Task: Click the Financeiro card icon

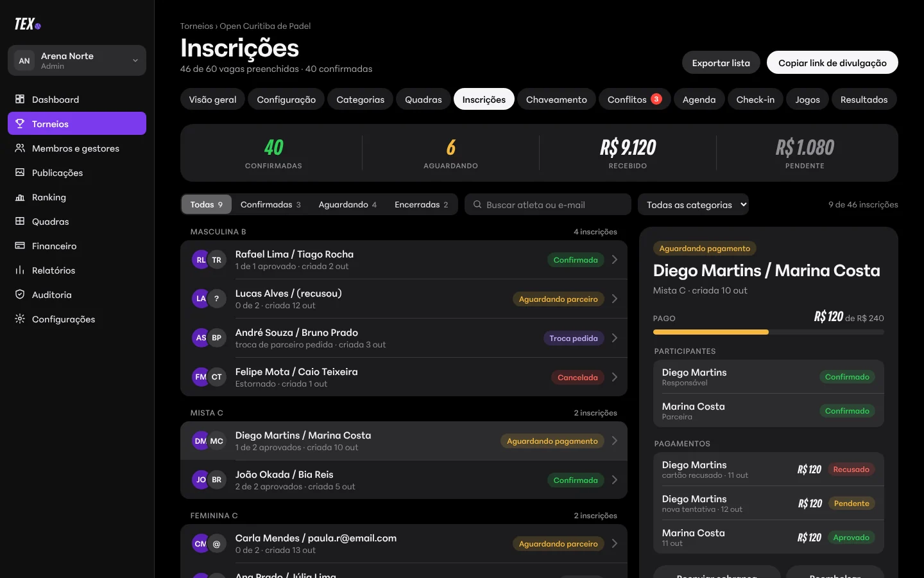Action: (20, 245)
